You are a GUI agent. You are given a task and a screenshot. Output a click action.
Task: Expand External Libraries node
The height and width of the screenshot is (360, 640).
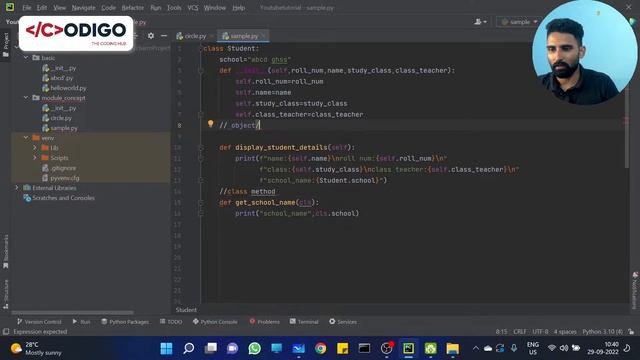tap(17, 188)
